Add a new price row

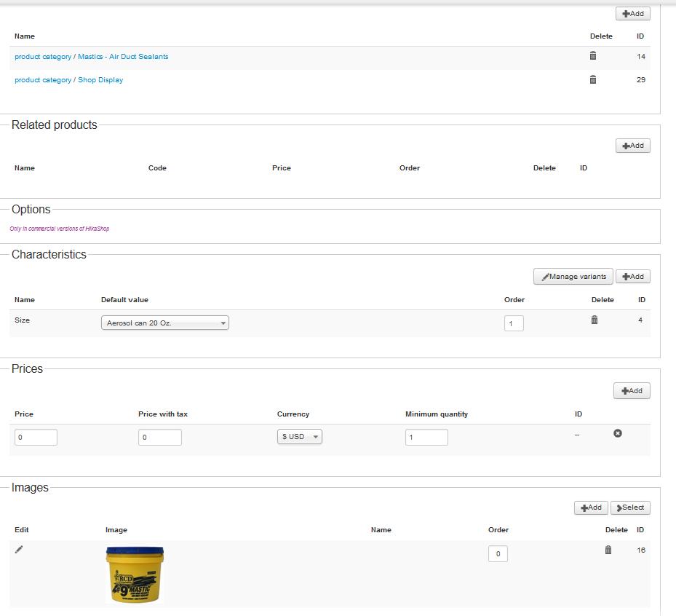tap(632, 391)
